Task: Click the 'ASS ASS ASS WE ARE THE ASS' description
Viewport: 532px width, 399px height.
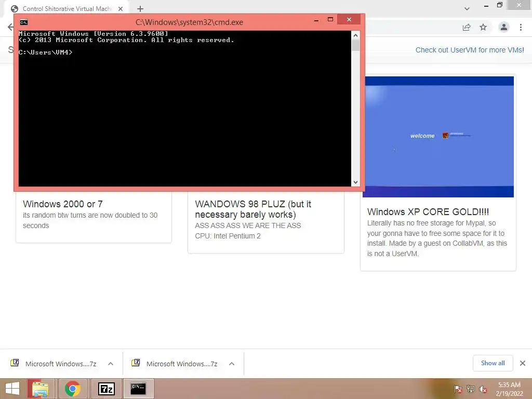Action: [x=248, y=225]
